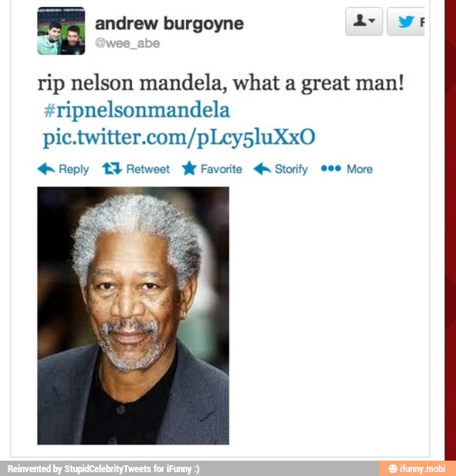Click the @wee_abe username handle

coord(127,43)
